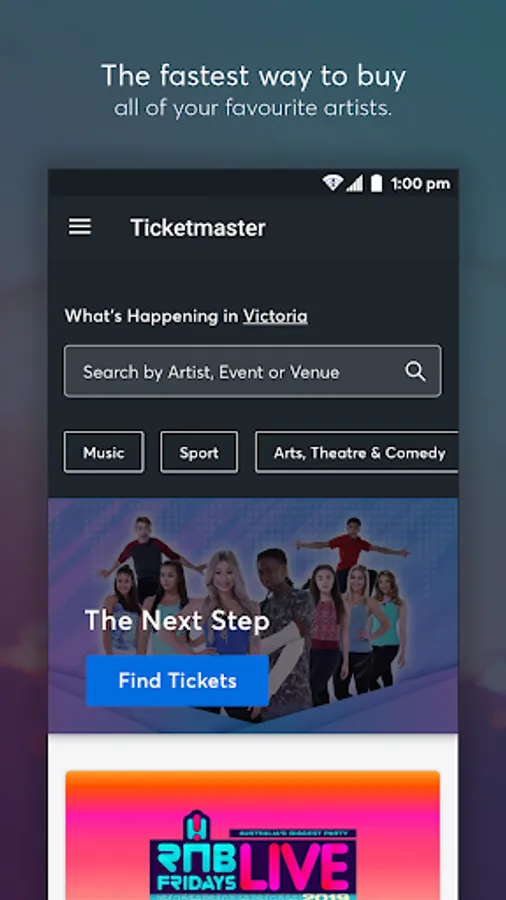Tap the Australia's Biggest Party tagline
This screenshot has width=506, height=900.
click(293, 833)
